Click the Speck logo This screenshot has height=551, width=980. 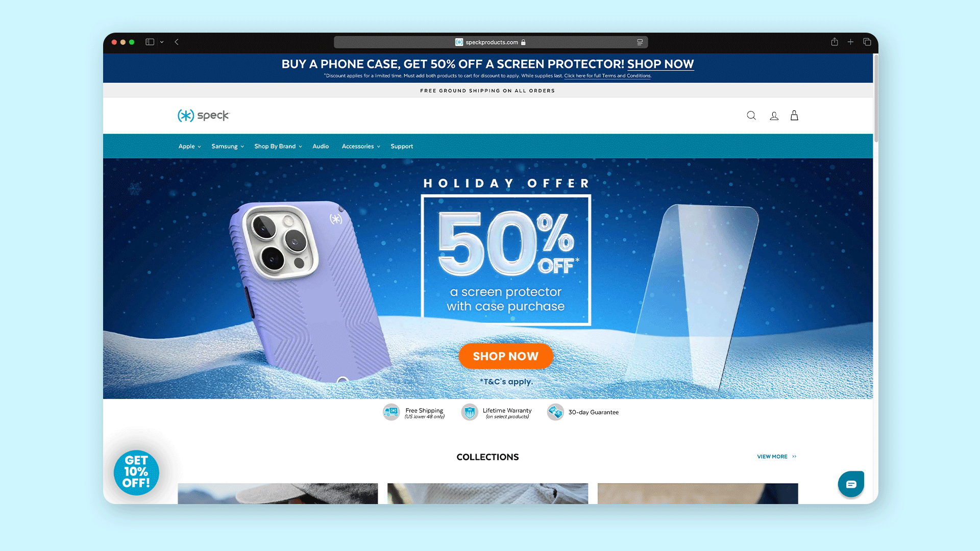tap(204, 115)
